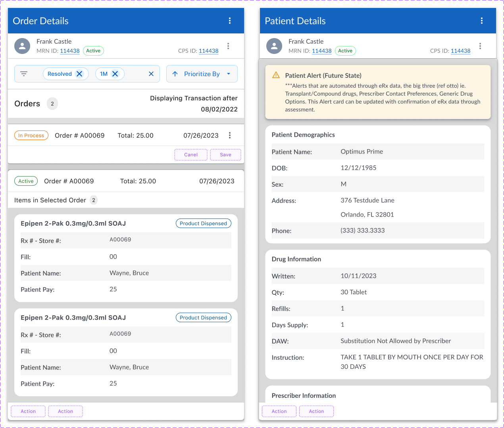Open patient options menu in Patient Details
This screenshot has height=428, width=504.
click(x=480, y=46)
